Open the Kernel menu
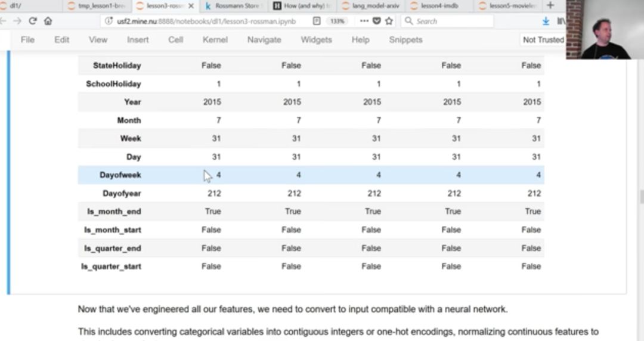 tap(215, 40)
